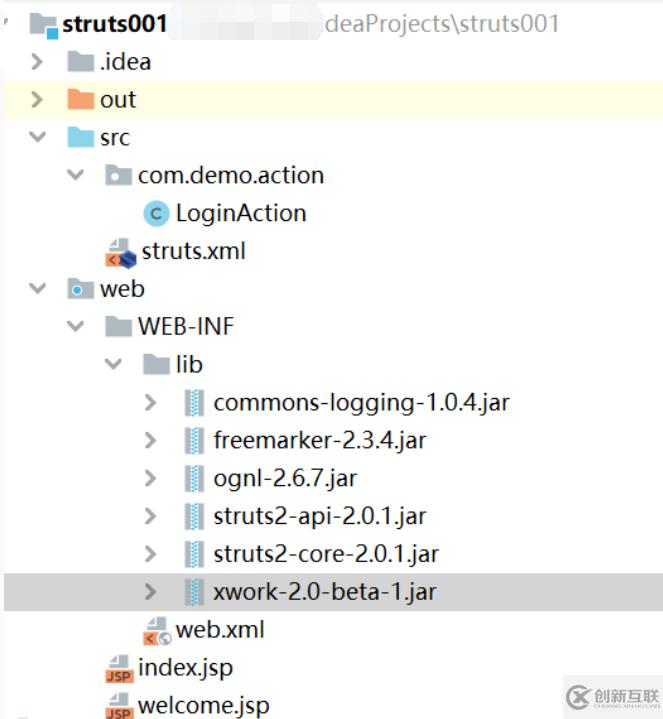Click the IdeaProjects\struts001 project path text
The width and height of the screenshot is (663, 719).
tap(442, 24)
